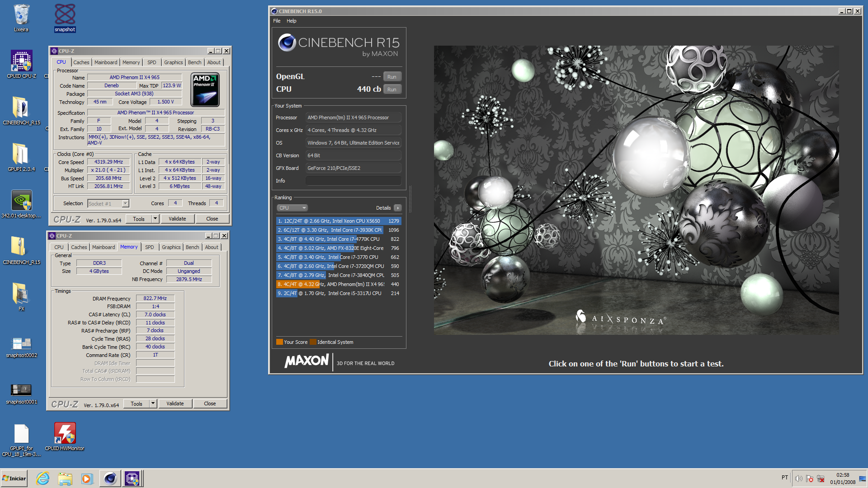Click the Details arrow button in Ranking

click(398, 208)
